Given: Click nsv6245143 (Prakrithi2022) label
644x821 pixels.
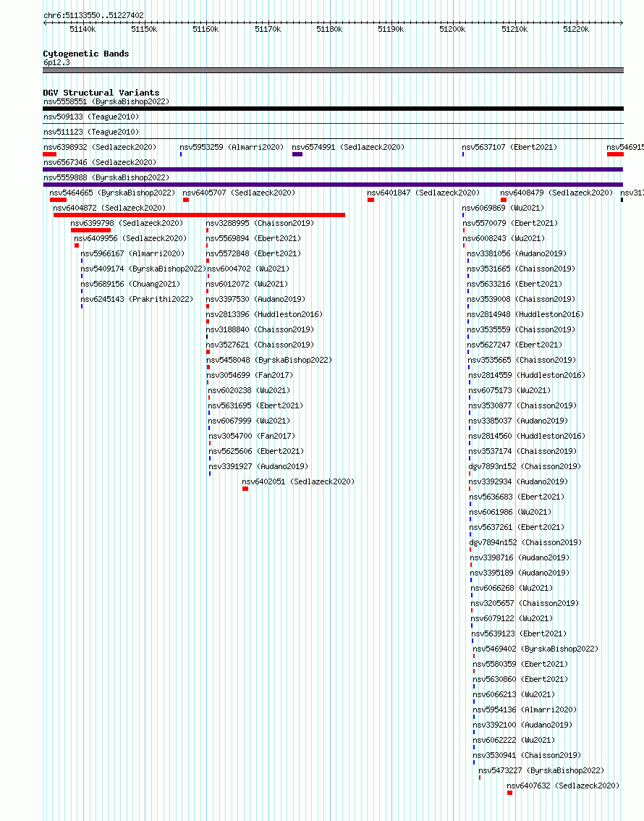Looking at the screenshot, I should (137, 299).
